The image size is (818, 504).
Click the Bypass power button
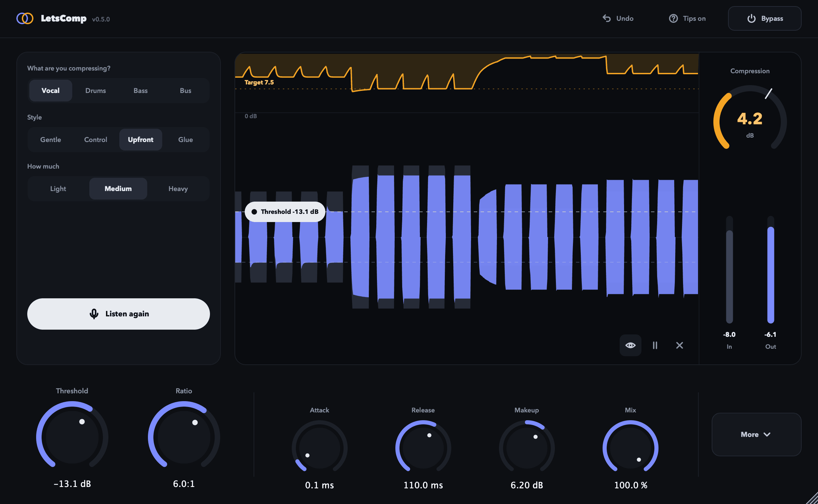[x=764, y=18]
